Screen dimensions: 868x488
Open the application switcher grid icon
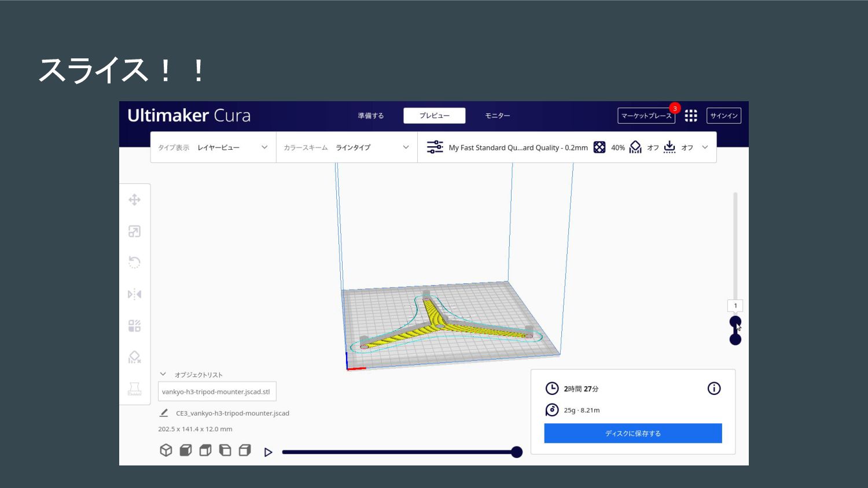tap(691, 116)
